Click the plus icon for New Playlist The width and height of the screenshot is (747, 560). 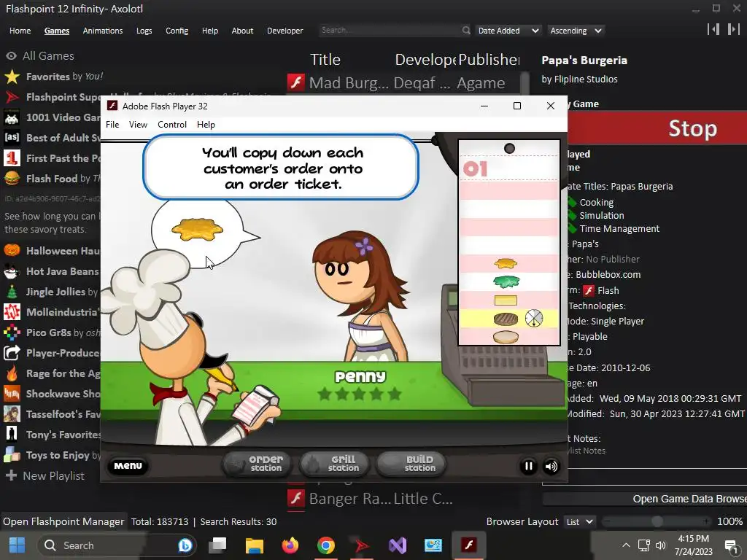tap(11, 475)
